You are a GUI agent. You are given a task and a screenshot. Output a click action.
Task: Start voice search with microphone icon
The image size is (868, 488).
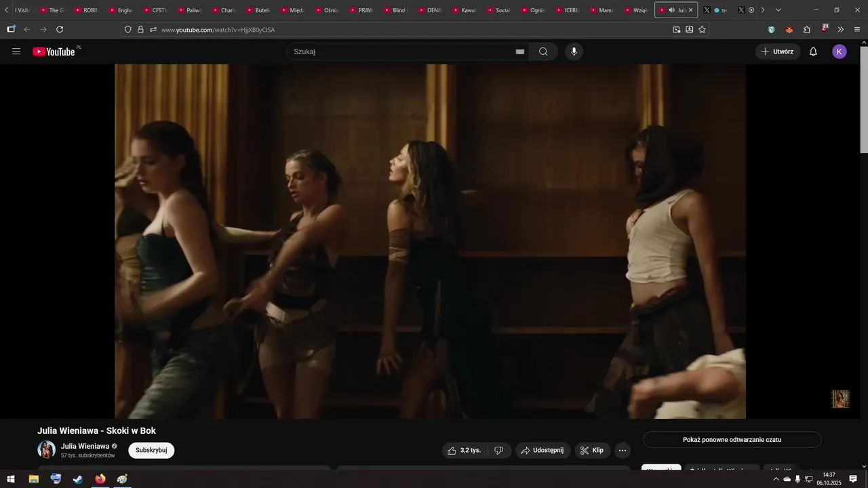click(x=574, y=52)
